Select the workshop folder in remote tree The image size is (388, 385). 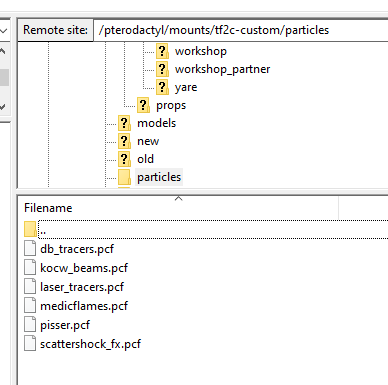201,51
